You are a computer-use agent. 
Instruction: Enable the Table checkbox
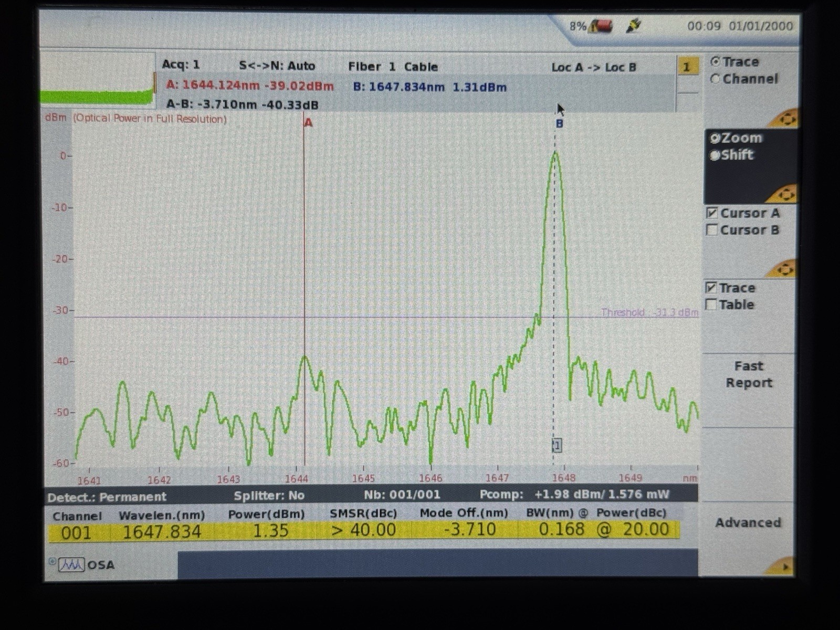(x=712, y=304)
